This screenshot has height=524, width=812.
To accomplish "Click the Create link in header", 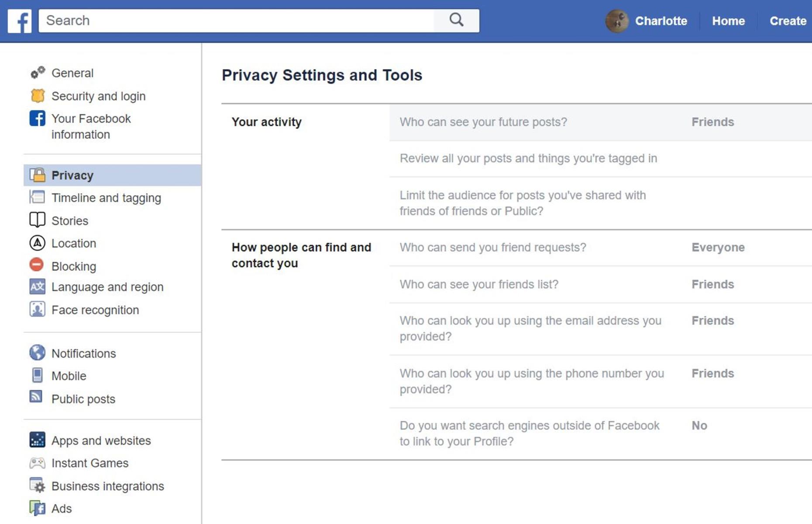I will click(x=788, y=21).
